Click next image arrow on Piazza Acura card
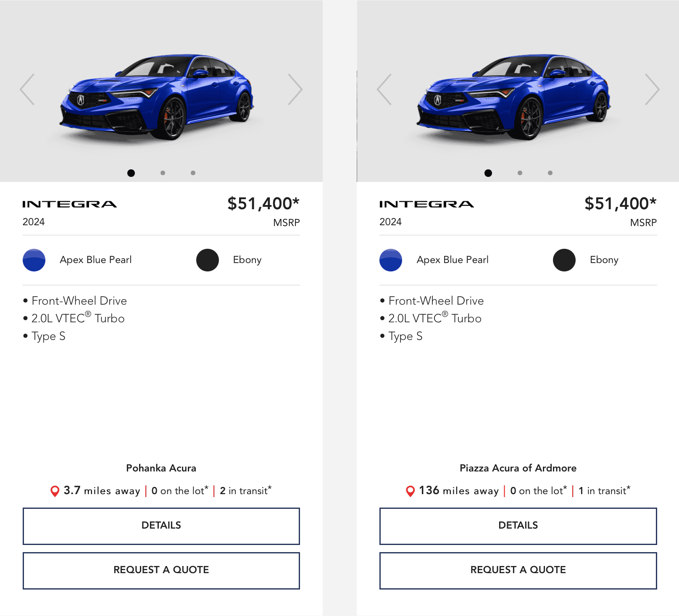Viewport: 679px width, 616px height. pos(652,90)
